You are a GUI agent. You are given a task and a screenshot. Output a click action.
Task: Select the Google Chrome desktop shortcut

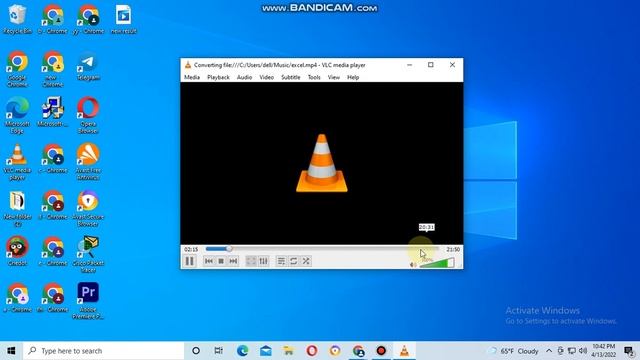pos(17,69)
